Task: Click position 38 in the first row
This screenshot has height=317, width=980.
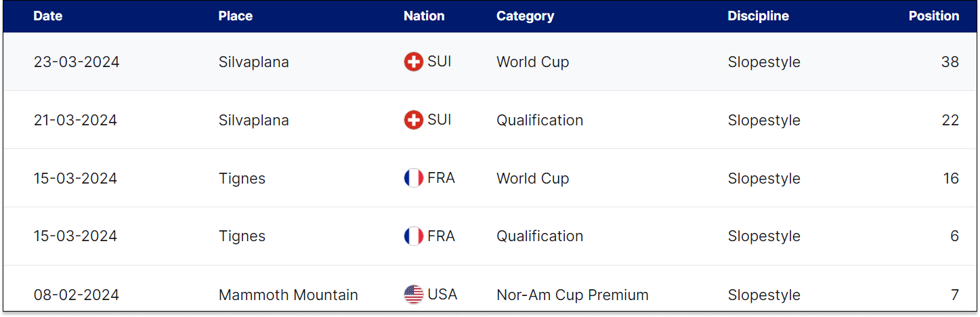Action: tap(950, 62)
